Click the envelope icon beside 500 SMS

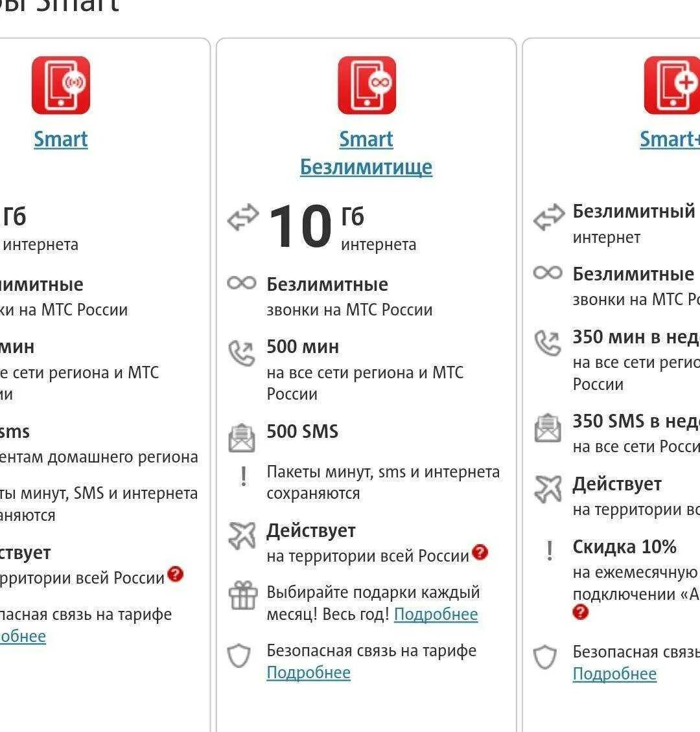click(x=241, y=438)
